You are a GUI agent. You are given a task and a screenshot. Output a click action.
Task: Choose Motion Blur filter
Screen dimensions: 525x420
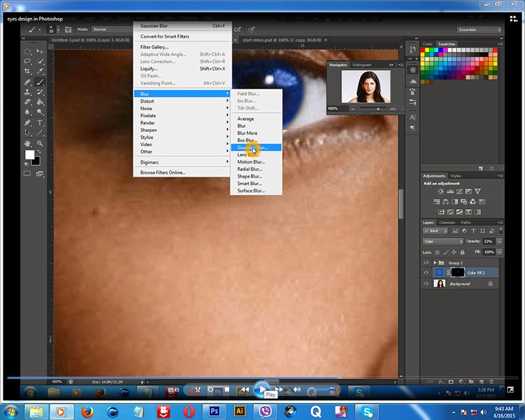tap(256, 162)
